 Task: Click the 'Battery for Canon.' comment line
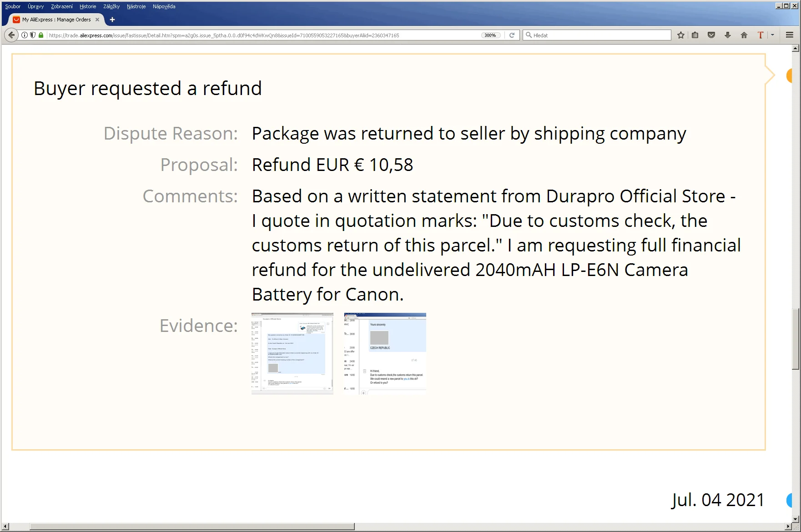328,294
